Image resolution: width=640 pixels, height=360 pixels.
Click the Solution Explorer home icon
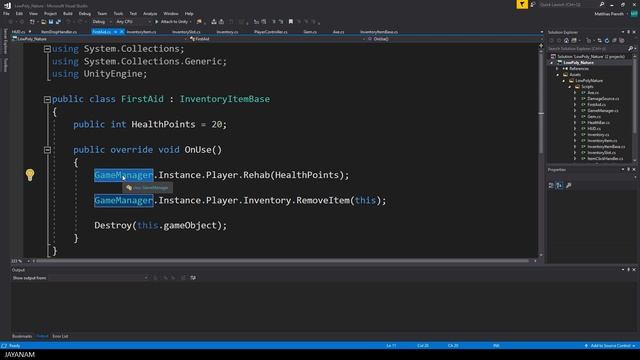[566, 40]
